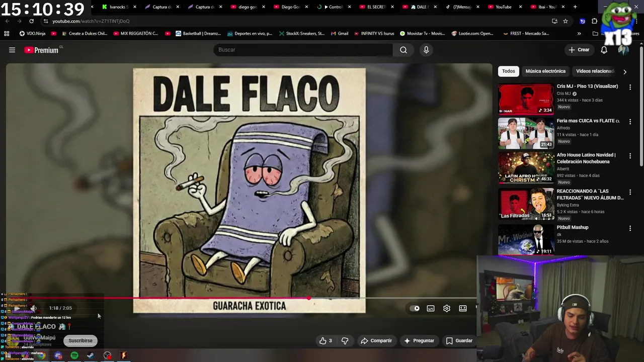Subscribe with the Suscribirse button
Viewport: 644px width, 362px height.
(80, 340)
